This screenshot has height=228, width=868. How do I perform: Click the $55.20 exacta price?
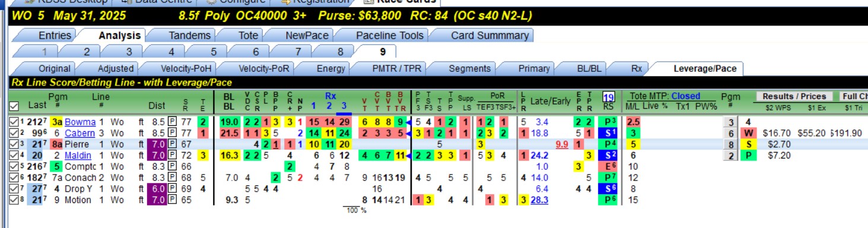[x=812, y=133]
